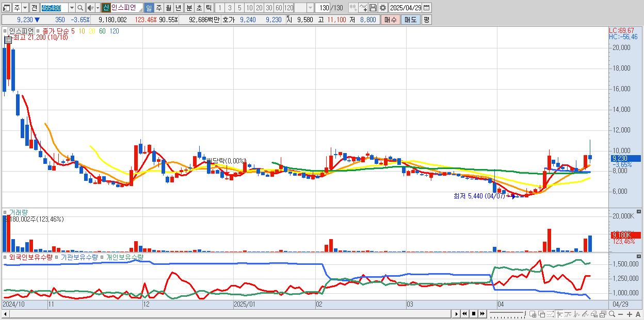The width and height of the screenshot is (644, 320).
Task: Click the chart image copy icon
Action: (x=603, y=314)
